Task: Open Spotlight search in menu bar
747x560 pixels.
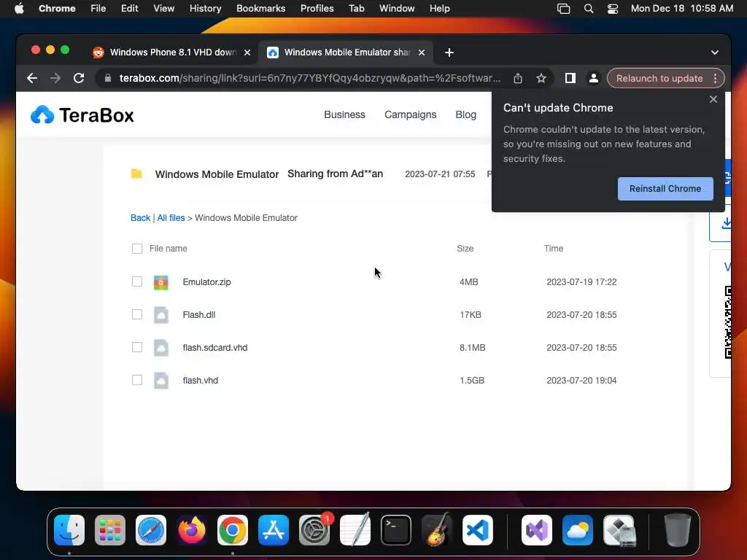Action: pos(589,9)
